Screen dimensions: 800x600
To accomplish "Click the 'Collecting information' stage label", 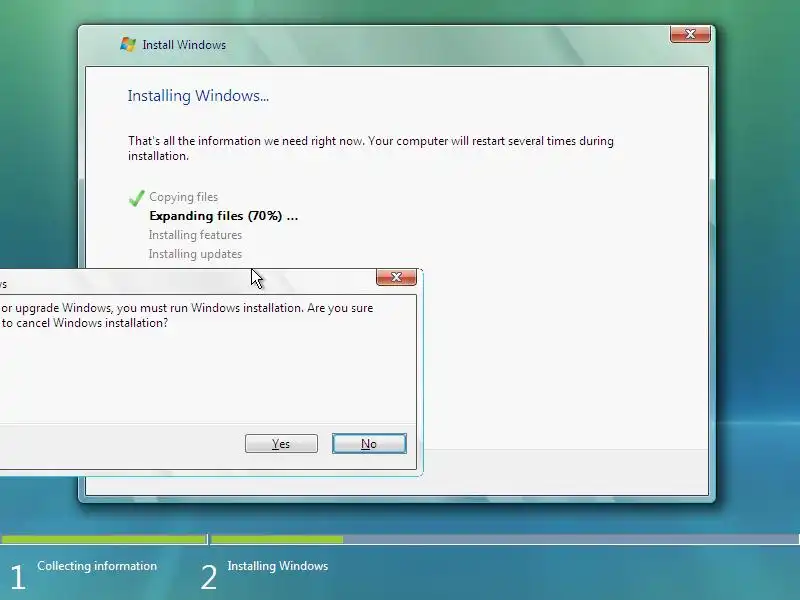I will [97, 566].
